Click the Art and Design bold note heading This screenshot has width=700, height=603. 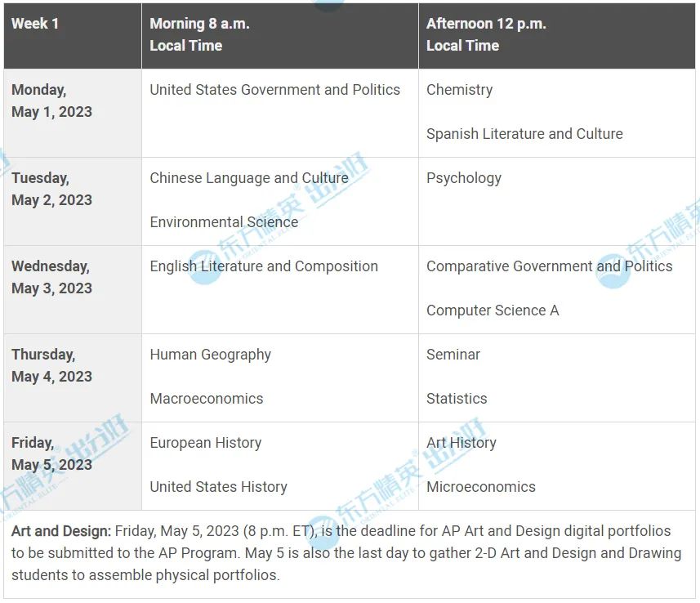(61, 531)
